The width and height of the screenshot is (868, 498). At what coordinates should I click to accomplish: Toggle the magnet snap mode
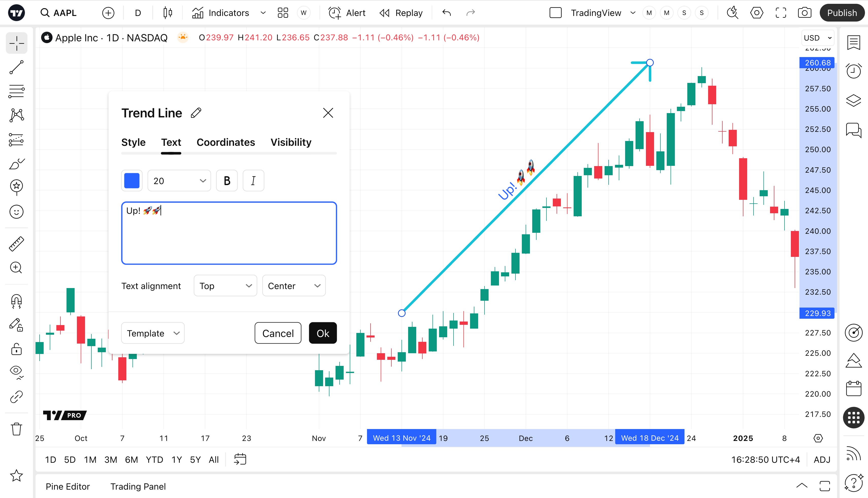[16, 301]
